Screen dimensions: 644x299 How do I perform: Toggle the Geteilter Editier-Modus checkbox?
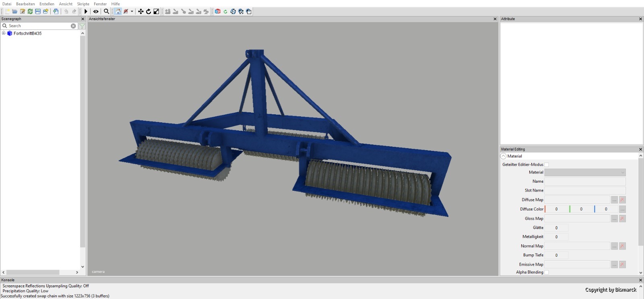[x=547, y=165]
